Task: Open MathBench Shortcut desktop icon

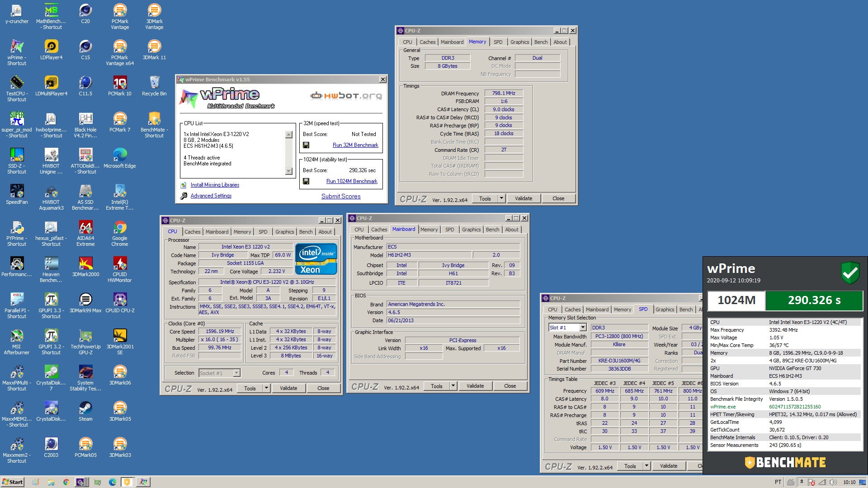Action: pos(51,17)
